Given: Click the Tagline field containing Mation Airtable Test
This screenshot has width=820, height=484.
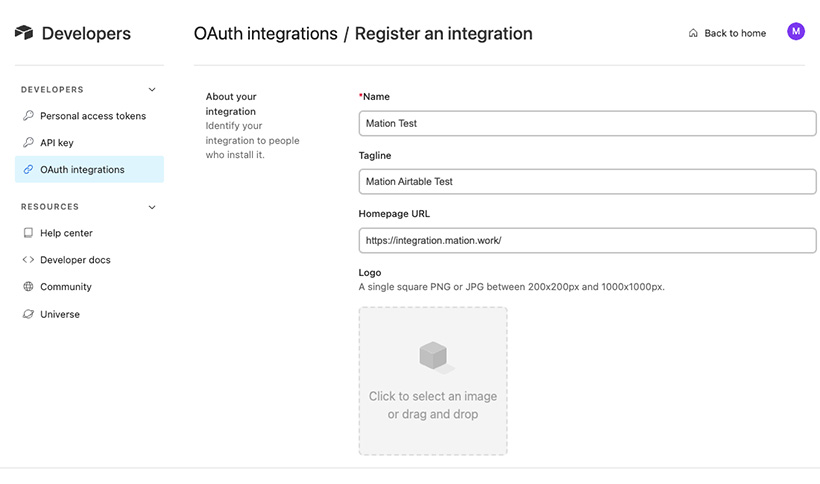Looking at the screenshot, I should click(x=587, y=181).
